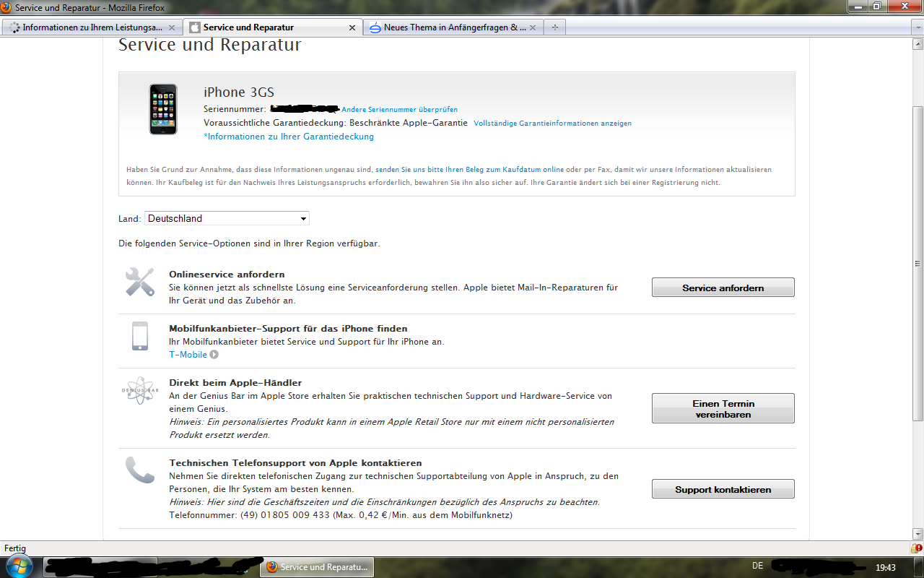Close the Neues Thema in Anfängerfragen tab

[x=533, y=27]
